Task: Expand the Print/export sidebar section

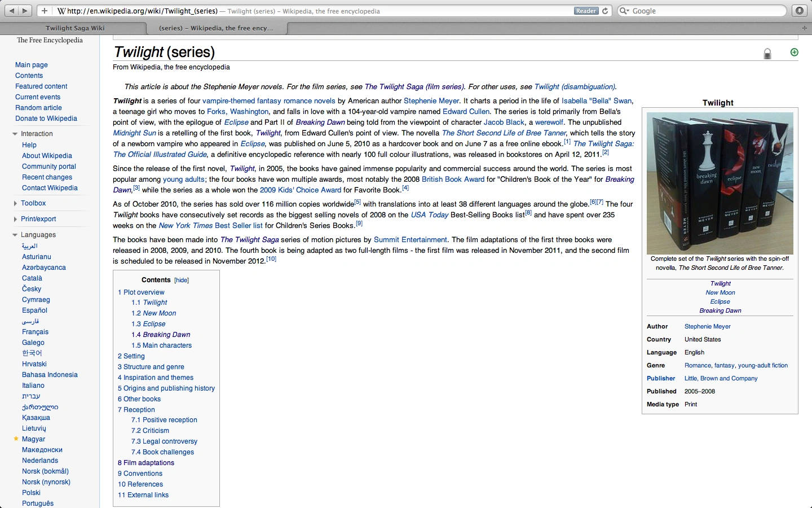Action: pyautogui.click(x=15, y=219)
